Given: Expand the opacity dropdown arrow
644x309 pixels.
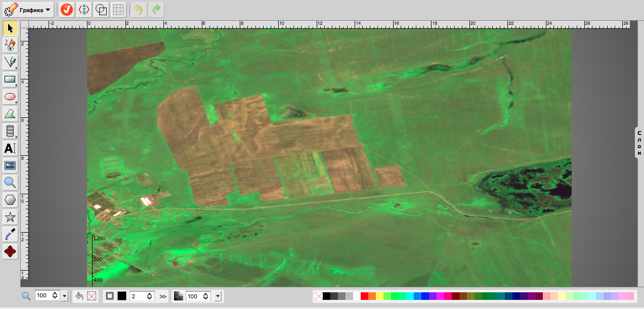Looking at the screenshot, I should [x=218, y=296].
